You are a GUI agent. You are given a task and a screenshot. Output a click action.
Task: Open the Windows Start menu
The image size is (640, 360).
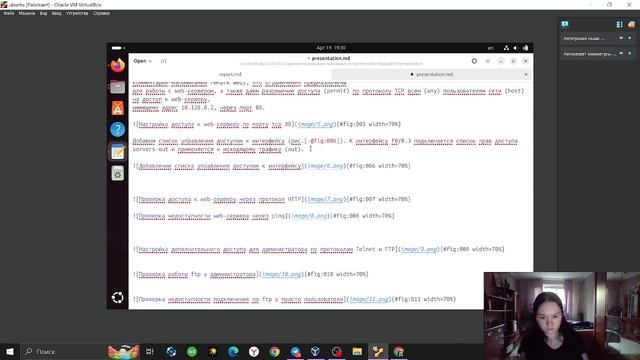(10, 351)
